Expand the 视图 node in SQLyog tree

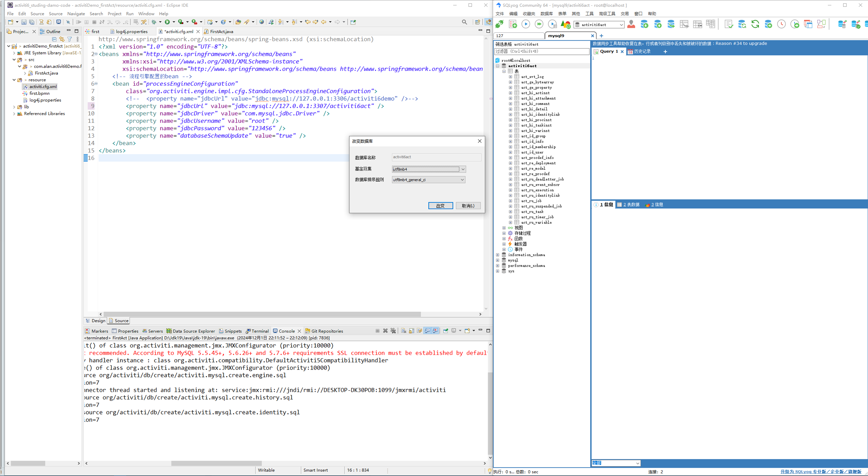(x=504, y=228)
